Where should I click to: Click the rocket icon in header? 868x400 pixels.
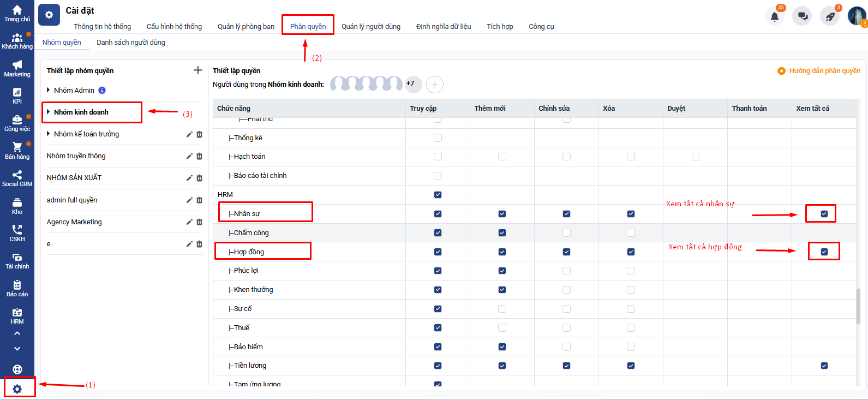click(x=830, y=16)
